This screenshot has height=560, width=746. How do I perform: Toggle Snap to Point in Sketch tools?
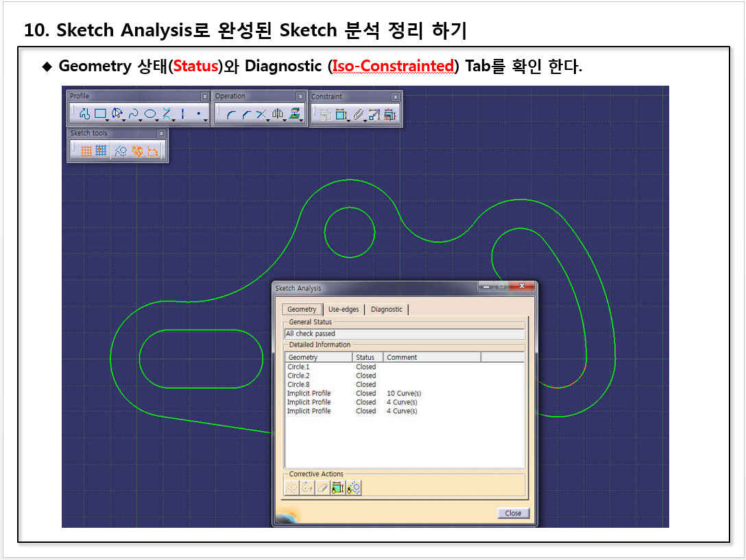point(101,151)
